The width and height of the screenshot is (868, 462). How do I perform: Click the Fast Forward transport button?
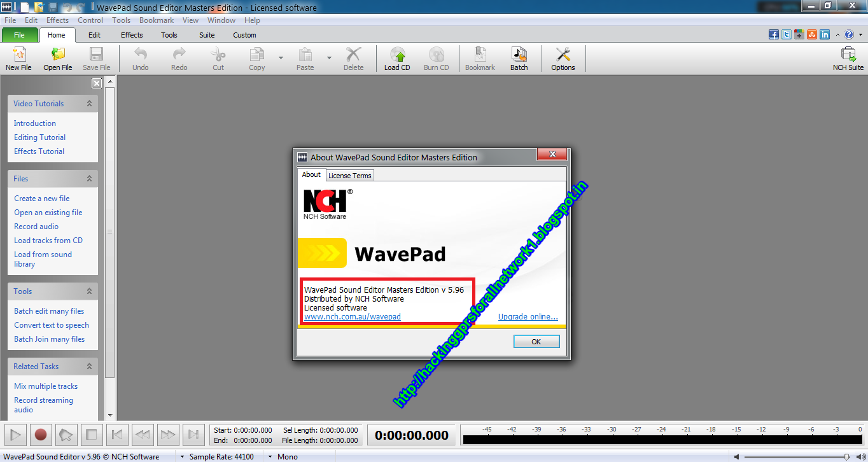pos(168,435)
